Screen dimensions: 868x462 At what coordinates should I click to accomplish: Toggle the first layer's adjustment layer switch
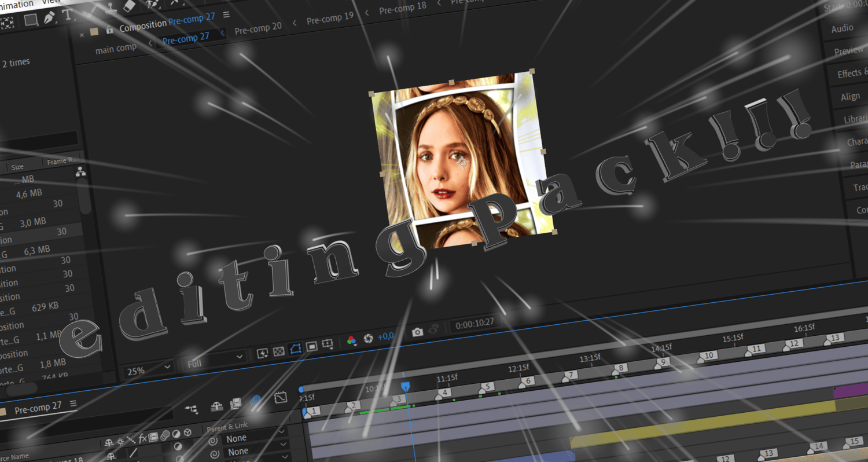pyautogui.click(x=177, y=446)
